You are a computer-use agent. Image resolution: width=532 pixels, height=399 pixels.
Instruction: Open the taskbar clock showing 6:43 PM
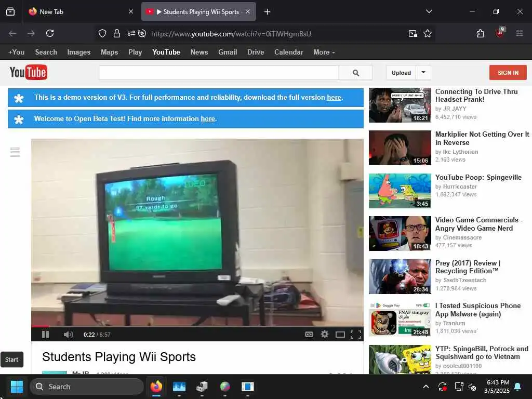click(497, 387)
